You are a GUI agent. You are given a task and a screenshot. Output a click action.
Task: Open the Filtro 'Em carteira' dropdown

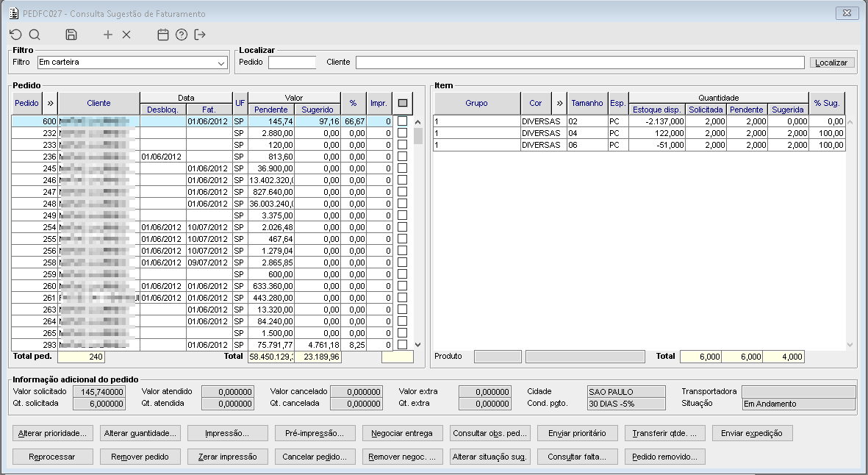[x=222, y=63]
